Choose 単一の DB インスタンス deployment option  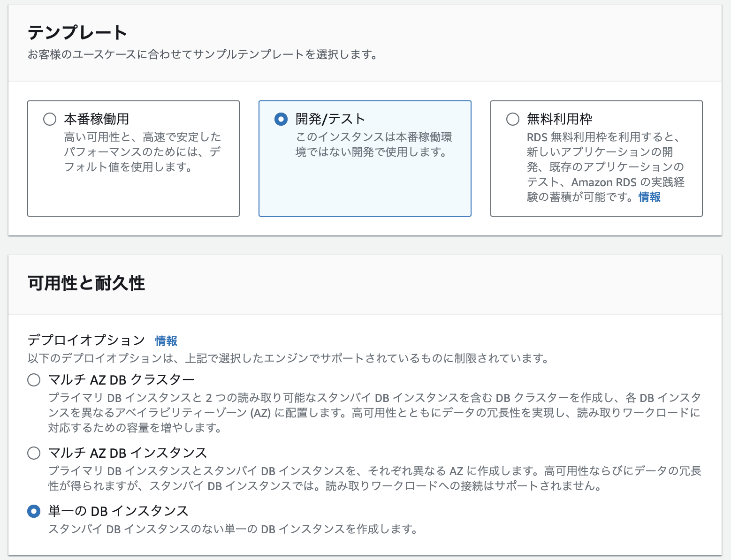click(x=33, y=511)
